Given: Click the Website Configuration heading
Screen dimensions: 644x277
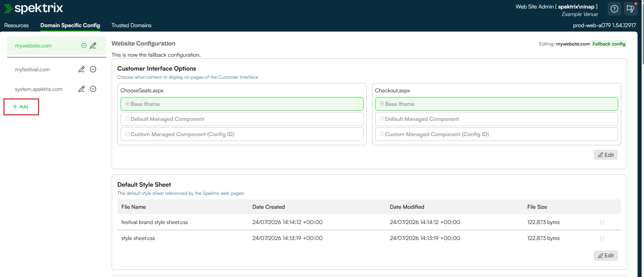Looking at the screenshot, I should click(143, 43).
